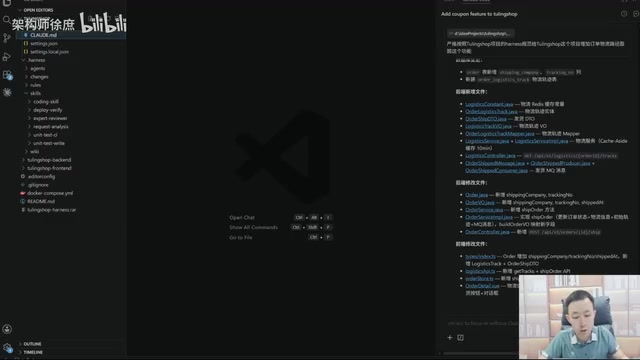Open the Claude Code spark icon in activity bar
640x360 pixels.
(x=7, y=93)
